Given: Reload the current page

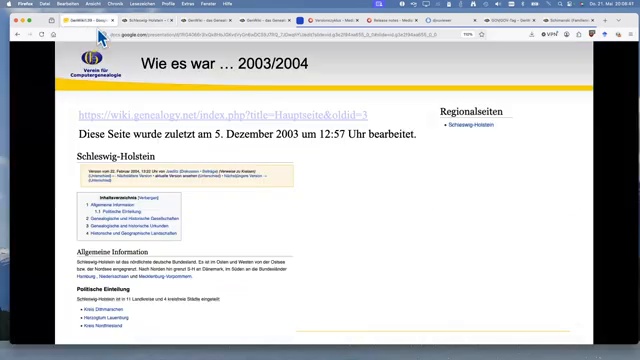Looking at the screenshot, I should click(x=42, y=35).
